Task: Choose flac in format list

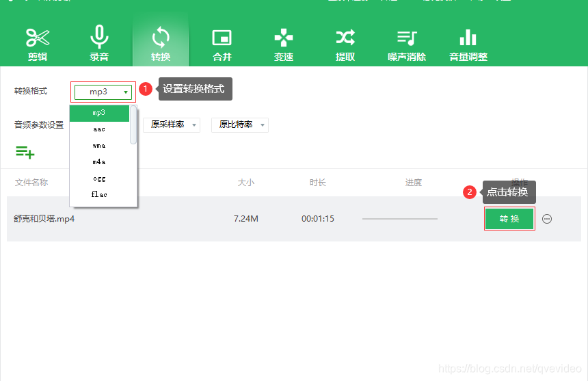Action: point(99,194)
